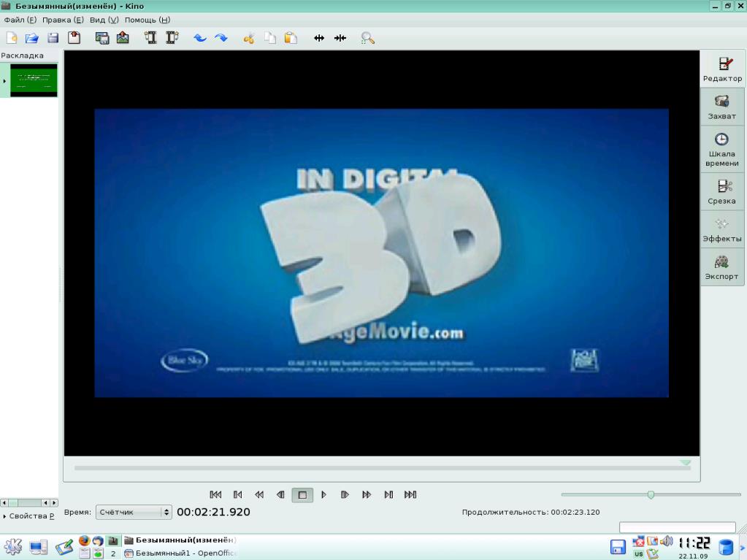Go to the previous scene start

click(238, 495)
